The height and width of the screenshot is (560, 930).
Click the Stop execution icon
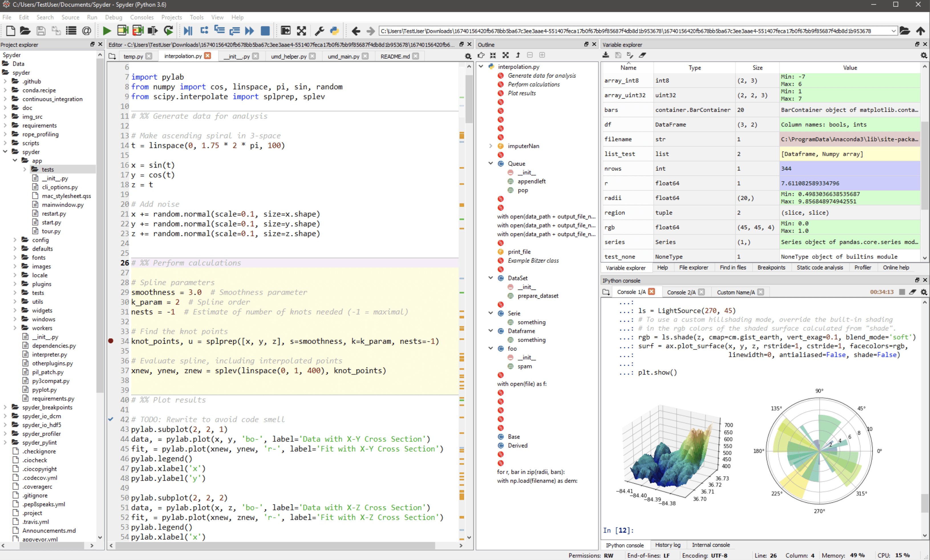click(x=265, y=31)
